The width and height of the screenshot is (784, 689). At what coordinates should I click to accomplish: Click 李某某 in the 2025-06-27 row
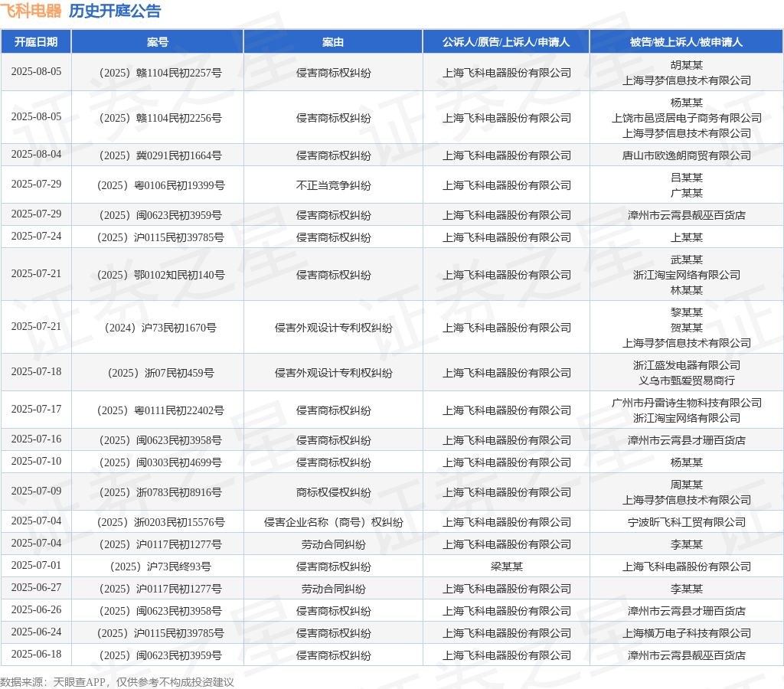pos(687,589)
